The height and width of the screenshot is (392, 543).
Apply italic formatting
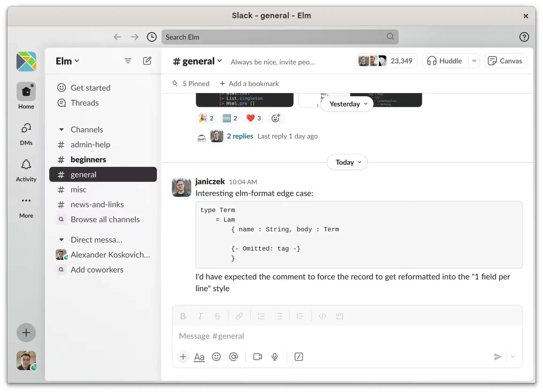(200, 316)
